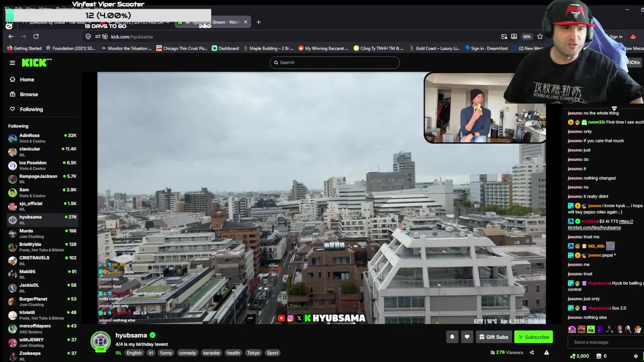Click the heart follow button
This screenshot has height=362, width=644.
[x=467, y=337]
